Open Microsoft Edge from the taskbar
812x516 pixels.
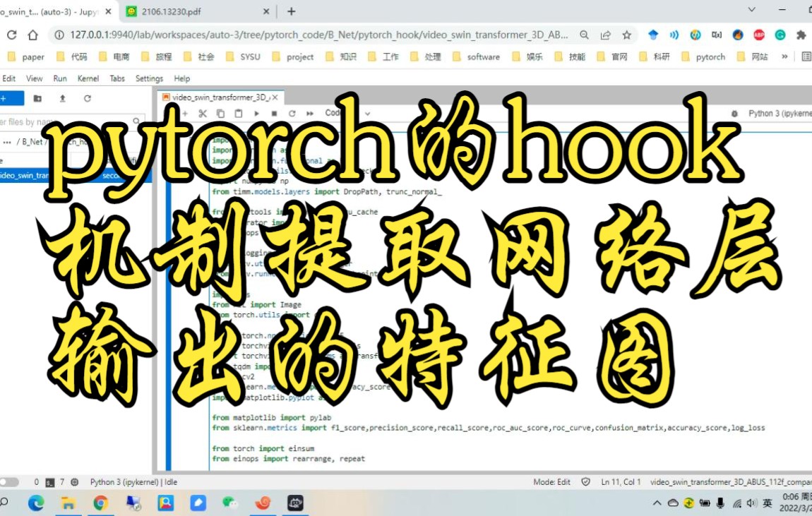(36, 503)
